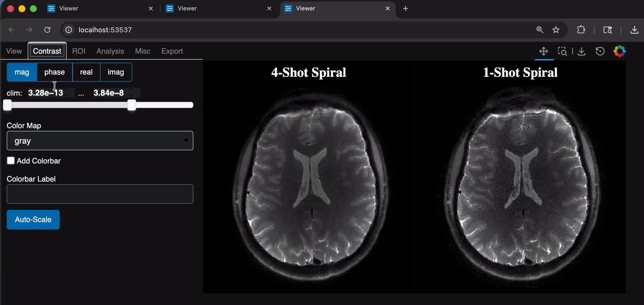Switch display to phase
Screen dimensions: 644x305
[54, 72]
